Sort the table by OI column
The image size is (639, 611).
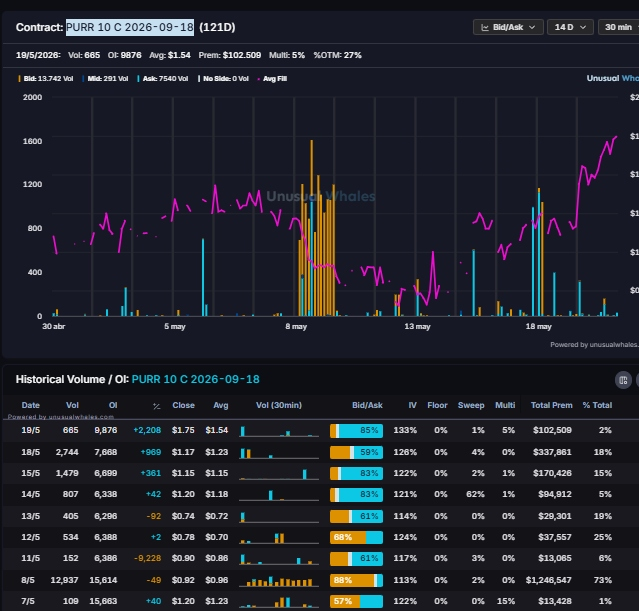coord(113,405)
